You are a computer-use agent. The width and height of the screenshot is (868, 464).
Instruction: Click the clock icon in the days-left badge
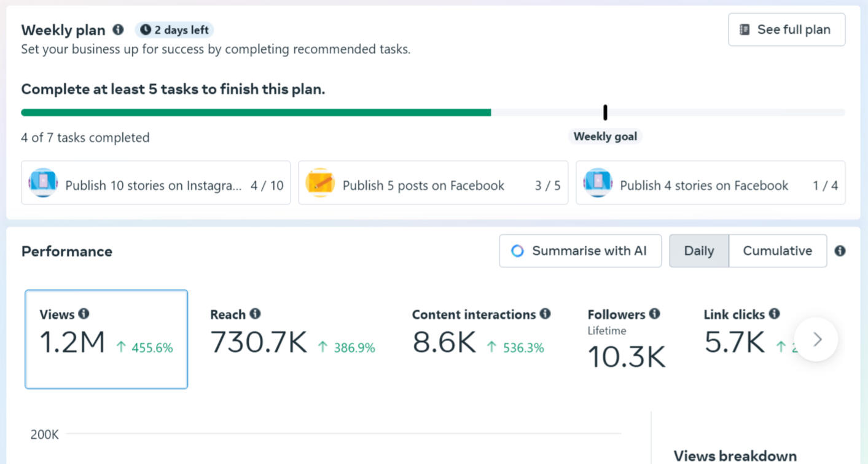[145, 29]
